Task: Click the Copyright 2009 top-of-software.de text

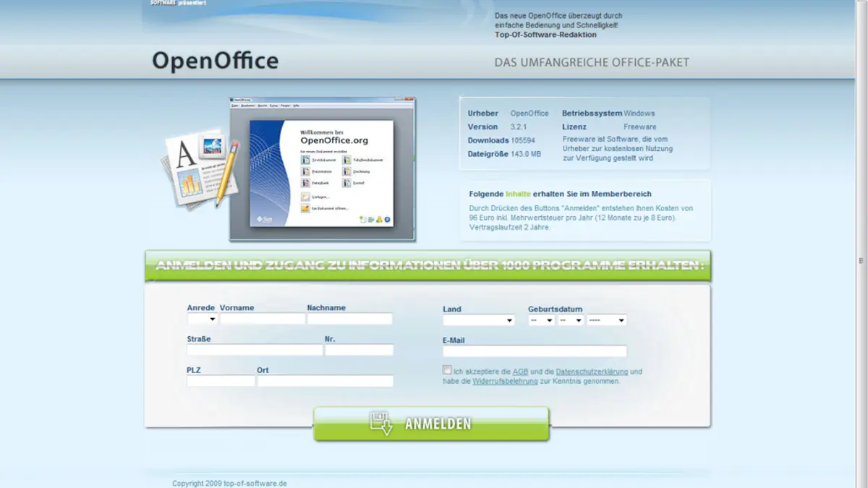Action: click(229, 483)
